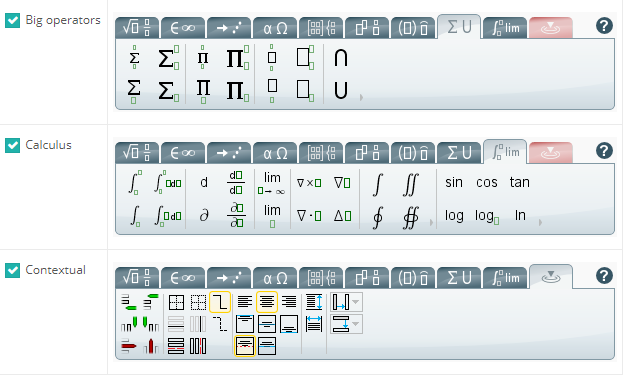Insert product with limits above and below
Screen dimensions: 623x376
203,58
